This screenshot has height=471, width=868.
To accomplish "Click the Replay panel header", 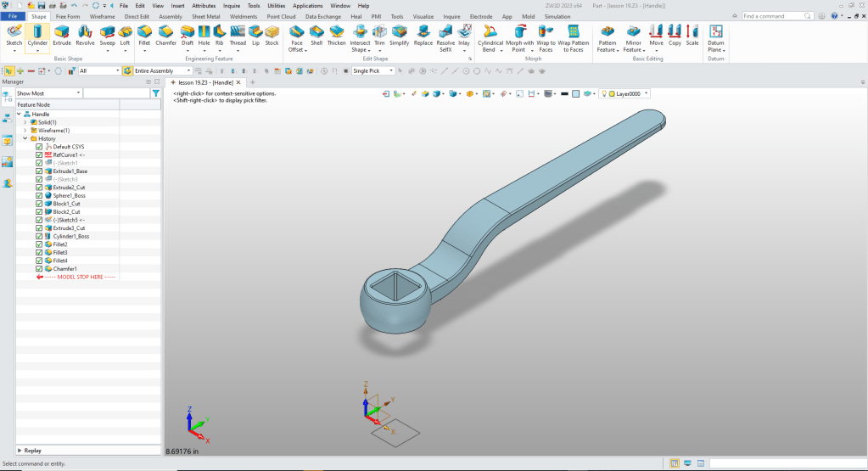I will click(32, 451).
